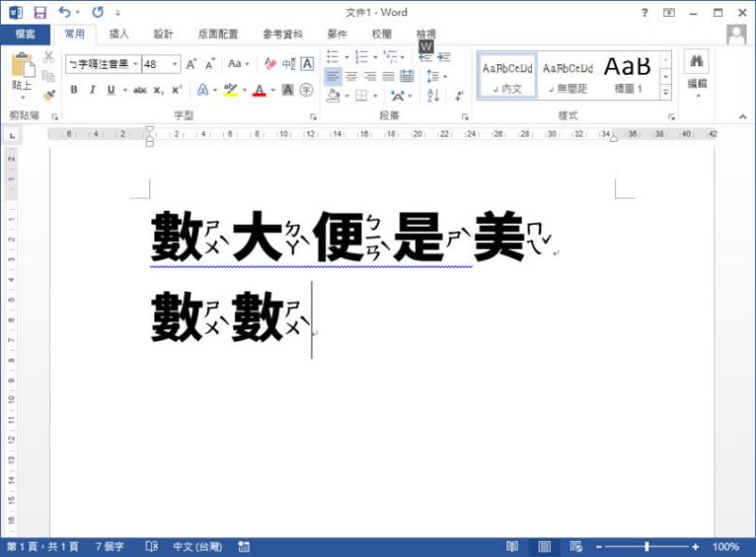Toggle bold formatting
The image size is (756, 557).
(x=74, y=90)
